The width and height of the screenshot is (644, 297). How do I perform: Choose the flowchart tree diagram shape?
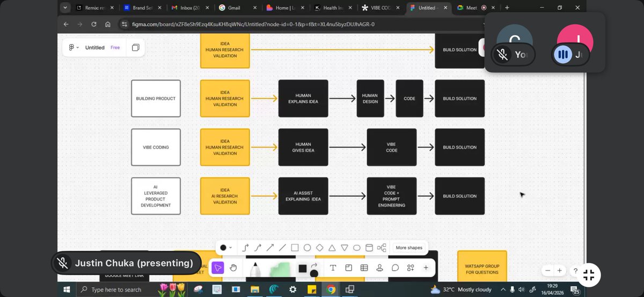(382, 248)
